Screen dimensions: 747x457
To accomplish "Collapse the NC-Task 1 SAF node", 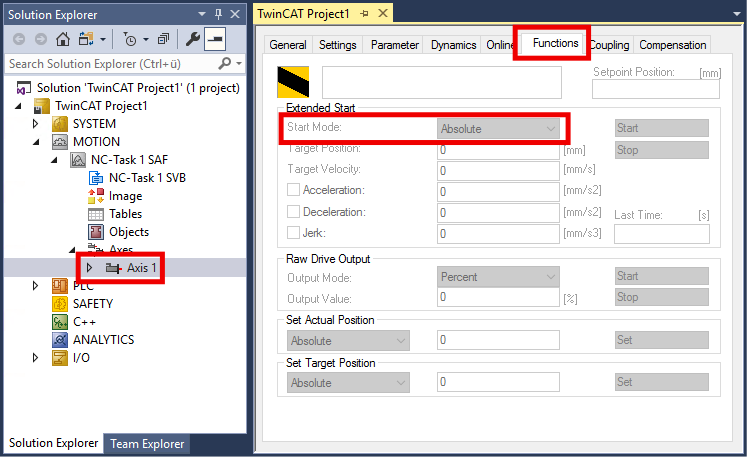I will click(54, 161).
